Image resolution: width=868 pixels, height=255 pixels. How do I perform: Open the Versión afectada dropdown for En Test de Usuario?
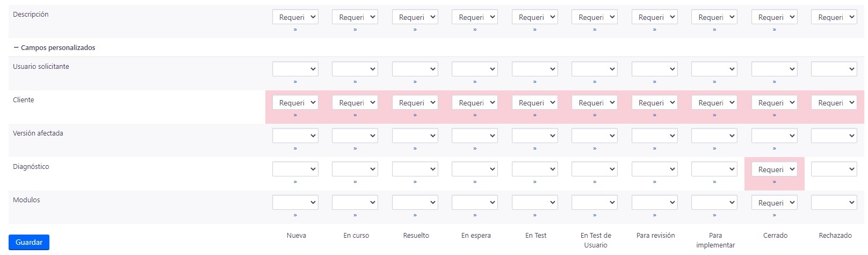(x=595, y=136)
